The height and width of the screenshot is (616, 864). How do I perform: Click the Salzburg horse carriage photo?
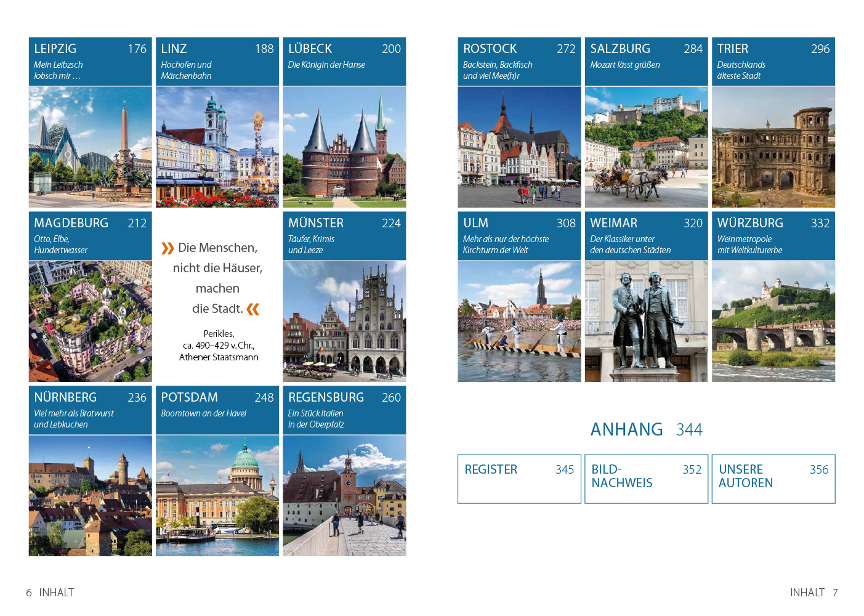click(x=646, y=147)
